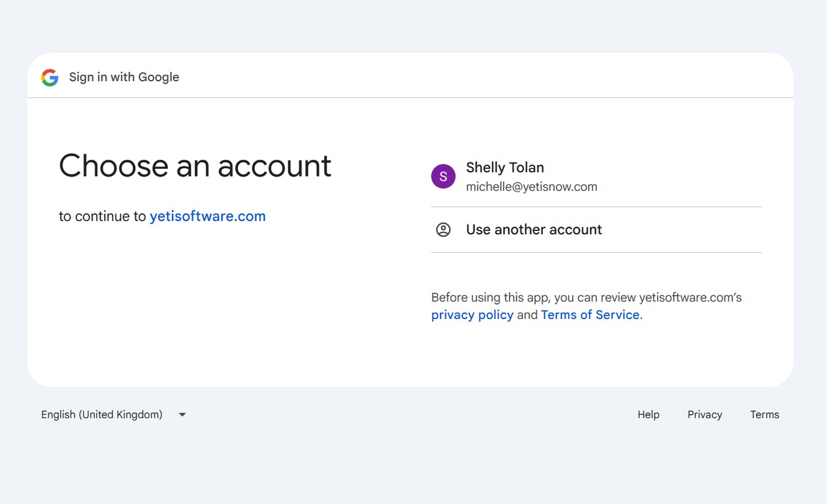
Task: Open the Privacy link in the footer
Action: (x=704, y=414)
